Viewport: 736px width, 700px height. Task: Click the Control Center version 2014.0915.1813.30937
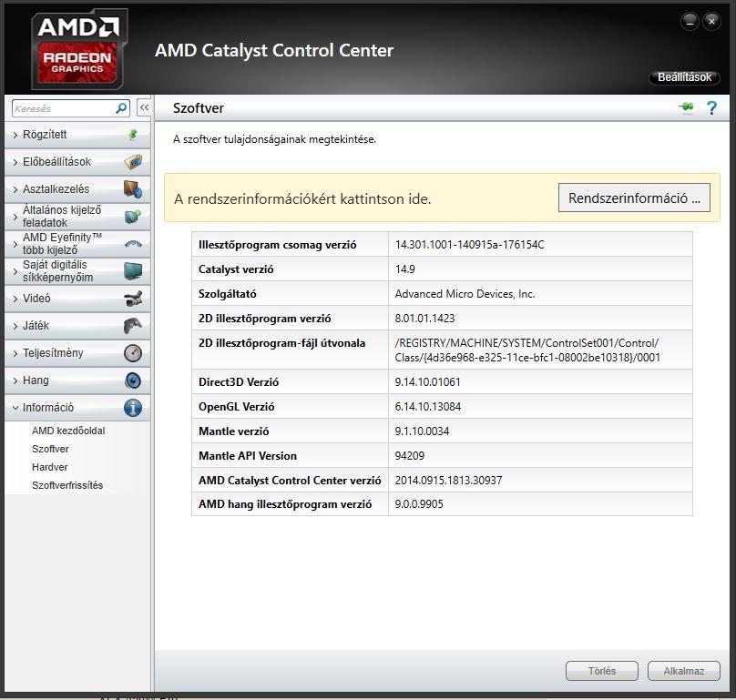pos(448,481)
